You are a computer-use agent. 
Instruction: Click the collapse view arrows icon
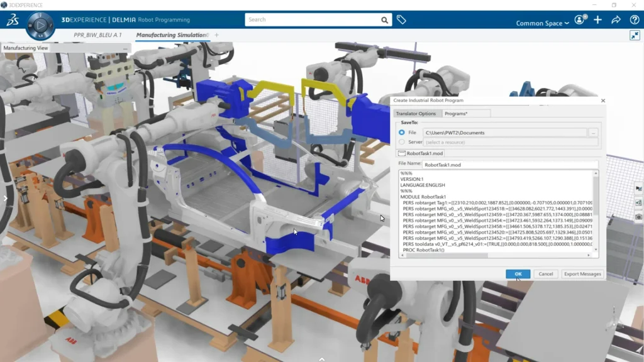point(635,36)
